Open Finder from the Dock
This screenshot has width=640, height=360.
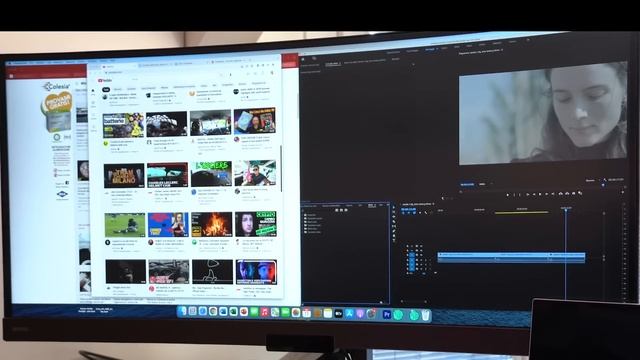pos(182,312)
